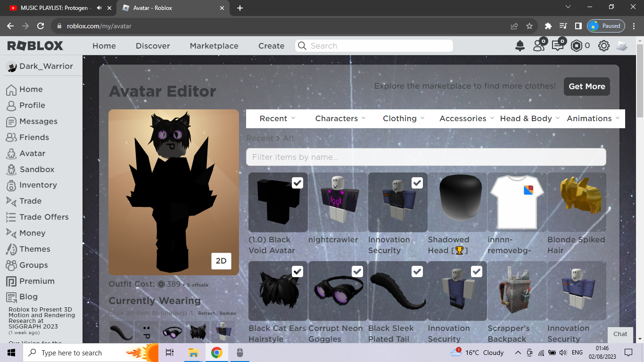This screenshot has height=362, width=644.
Task: Select the Scrapper's Backpack thumbnail
Action: tap(517, 291)
